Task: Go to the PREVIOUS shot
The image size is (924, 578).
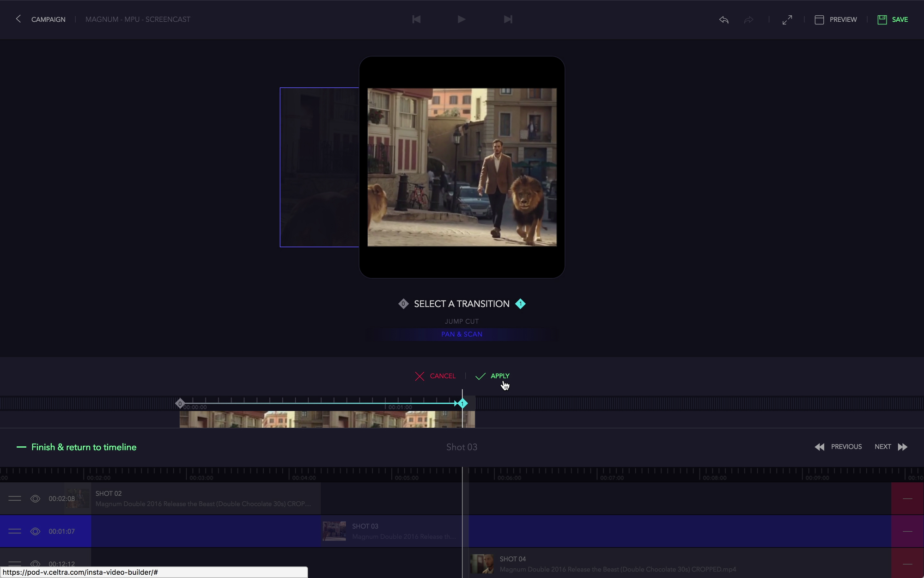Action: coord(846,447)
